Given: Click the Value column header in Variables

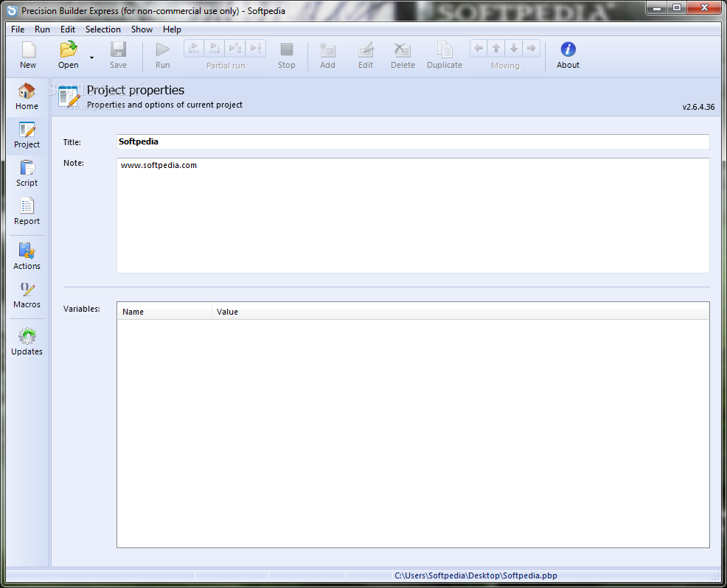Looking at the screenshot, I should pos(460,312).
